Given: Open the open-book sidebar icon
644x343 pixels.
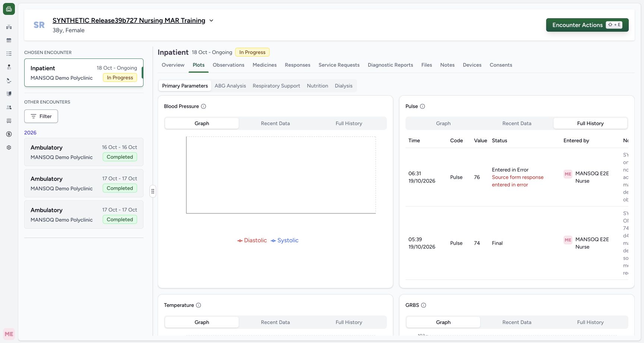Looking at the screenshot, I should [x=9, y=94].
